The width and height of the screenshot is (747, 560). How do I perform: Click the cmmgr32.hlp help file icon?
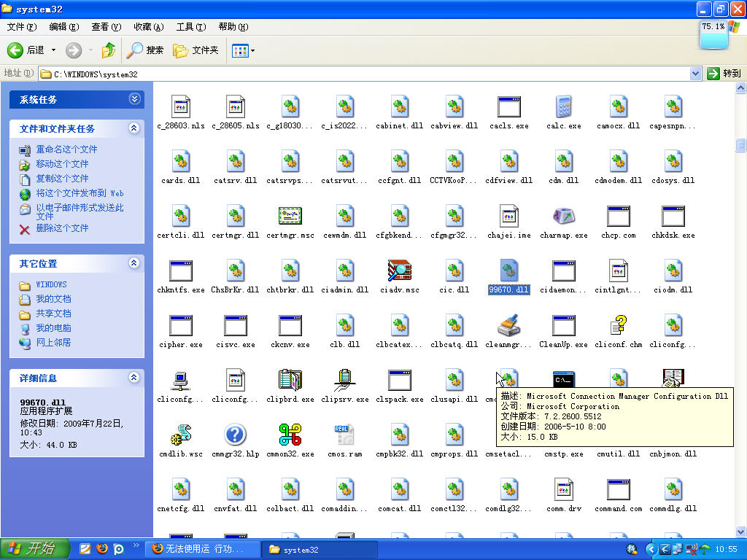coord(235,435)
